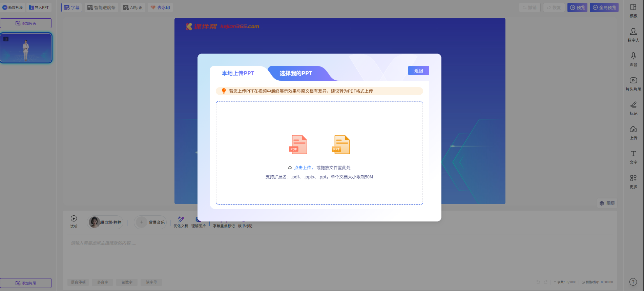Click the PPT file icon in upload area
The height and width of the screenshot is (291, 644).
coord(341,144)
